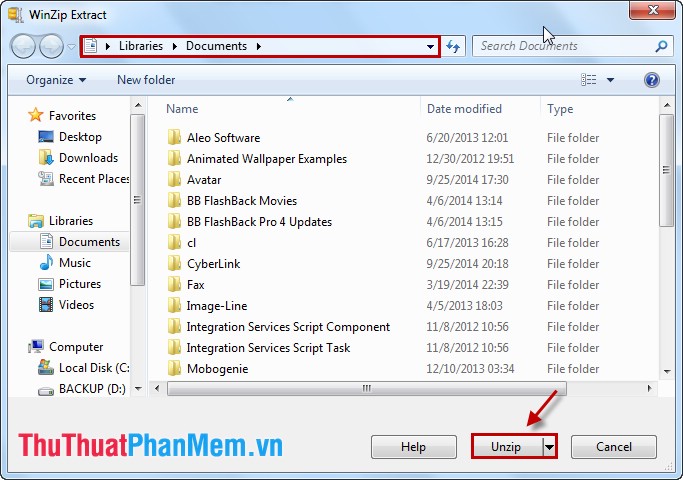Screen dimensions: 683x480
Task: Click sidebar scrollbar down arrow
Action: 138,389
